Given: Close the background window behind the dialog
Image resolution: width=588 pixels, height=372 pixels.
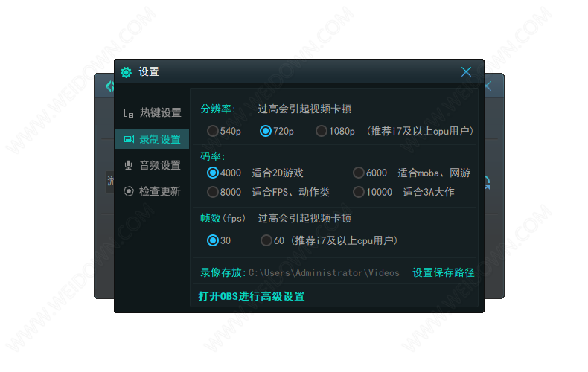Looking at the screenshot, I should (x=488, y=86).
